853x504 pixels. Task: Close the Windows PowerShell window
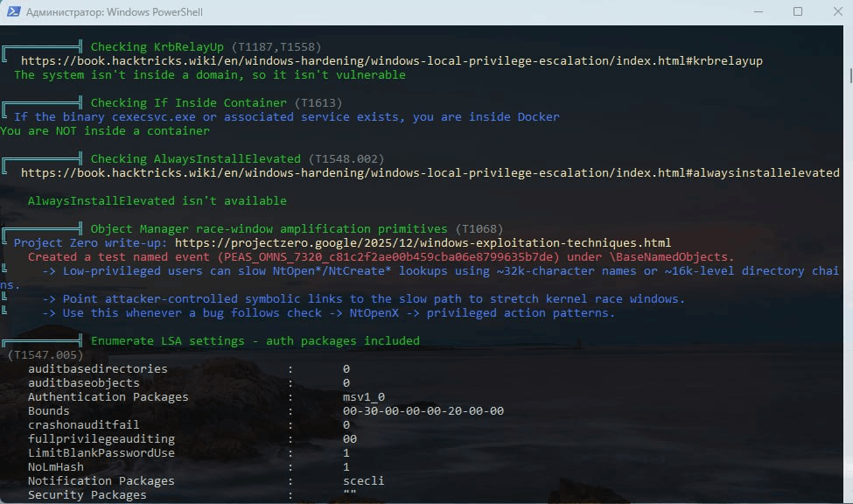[838, 11]
